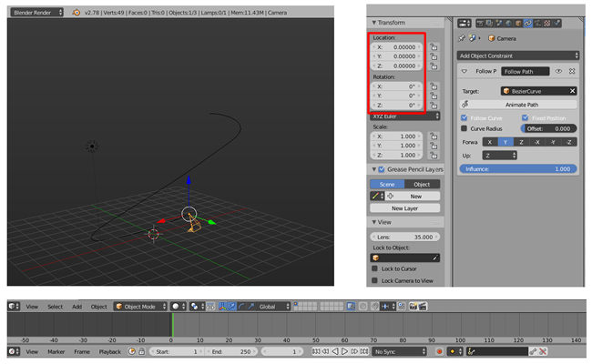Click the eyedropper in Lock to Object field
Viewport: 592px width, 364px height.
(x=434, y=258)
